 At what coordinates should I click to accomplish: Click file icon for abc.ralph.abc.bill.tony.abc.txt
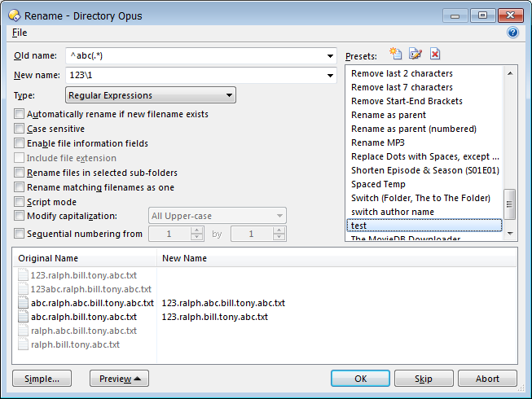(x=23, y=303)
